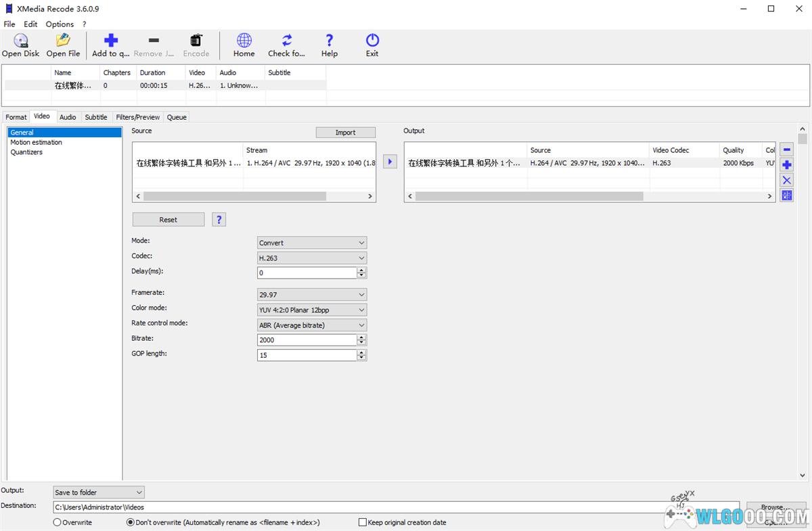Click the blue question mark beside Reset
The image size is (812, 531).
click(x=219, y=220)
